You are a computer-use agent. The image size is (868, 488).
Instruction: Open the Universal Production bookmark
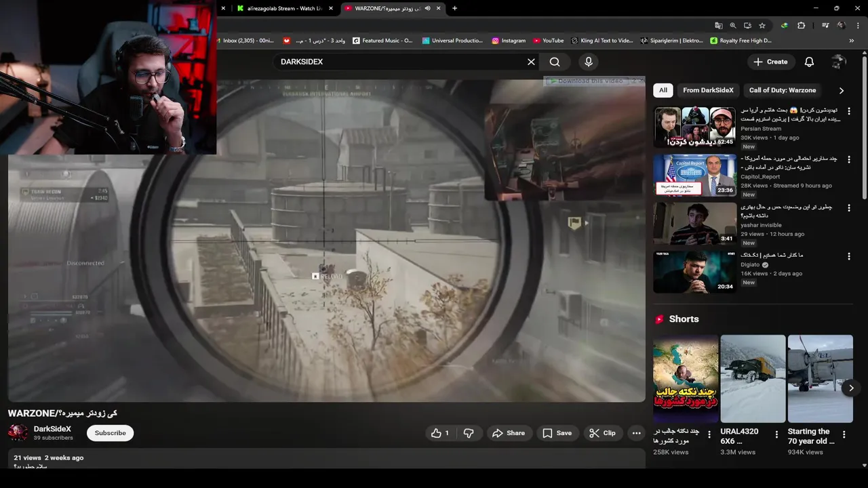pyautogui.click(x=452, y=41)
